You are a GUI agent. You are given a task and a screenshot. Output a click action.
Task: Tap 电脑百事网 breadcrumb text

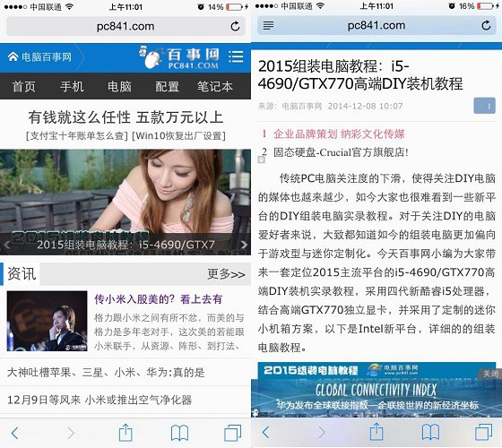(x=47, y=57)
